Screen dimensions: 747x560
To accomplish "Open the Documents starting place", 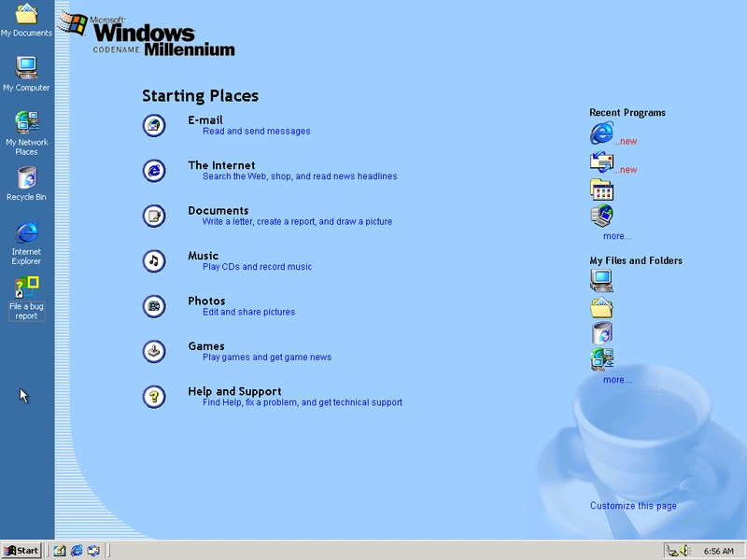I will 154,216.
